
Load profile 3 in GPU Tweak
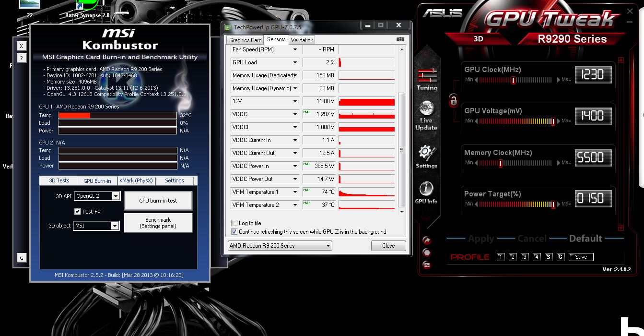(525, 257)
